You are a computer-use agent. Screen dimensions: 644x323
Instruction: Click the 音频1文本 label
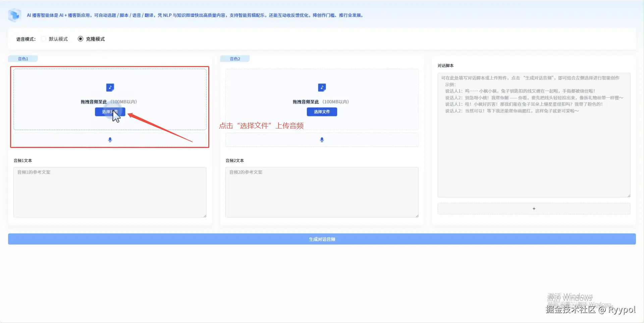click(23, 161)
